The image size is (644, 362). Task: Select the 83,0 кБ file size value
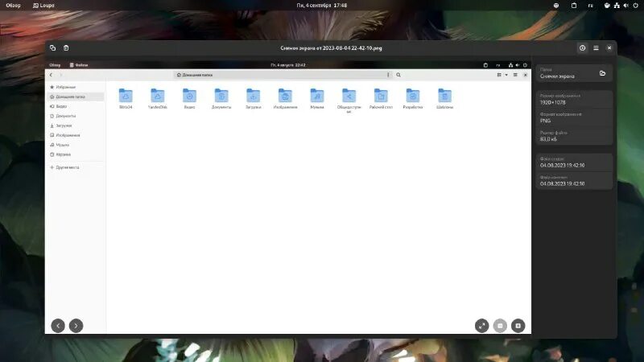[x=548, y=139]
